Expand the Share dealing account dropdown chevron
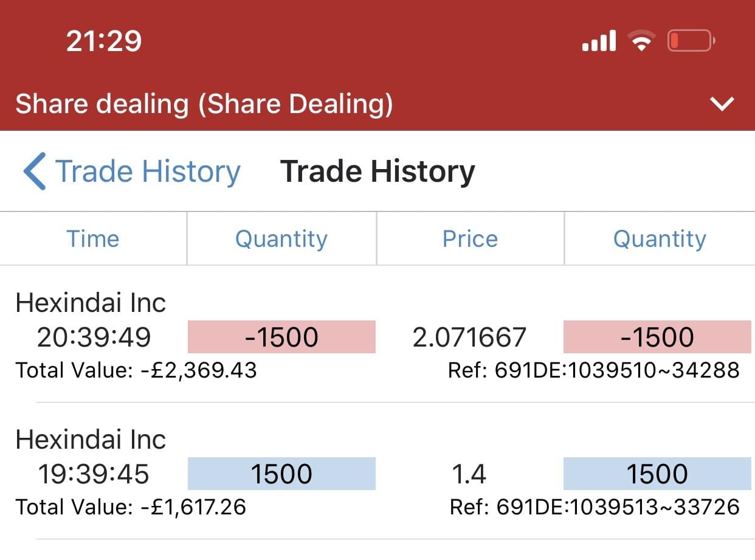The image size is (755, 560). (x=722, y=104)
